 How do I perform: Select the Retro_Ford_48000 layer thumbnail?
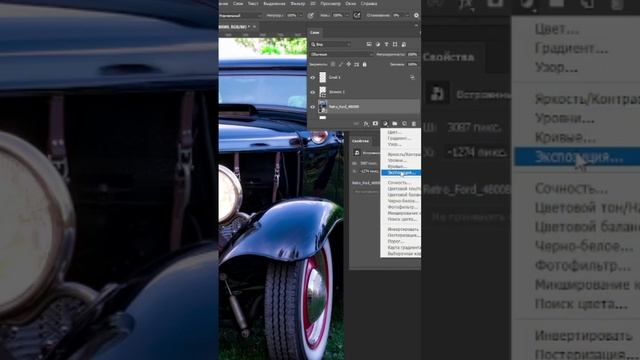(x=322, y=107)
